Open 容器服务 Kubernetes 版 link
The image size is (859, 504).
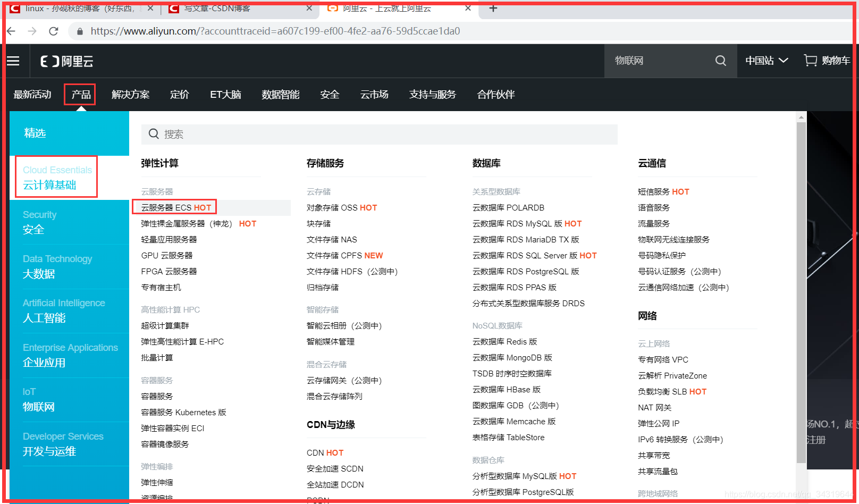coord(183,412)
